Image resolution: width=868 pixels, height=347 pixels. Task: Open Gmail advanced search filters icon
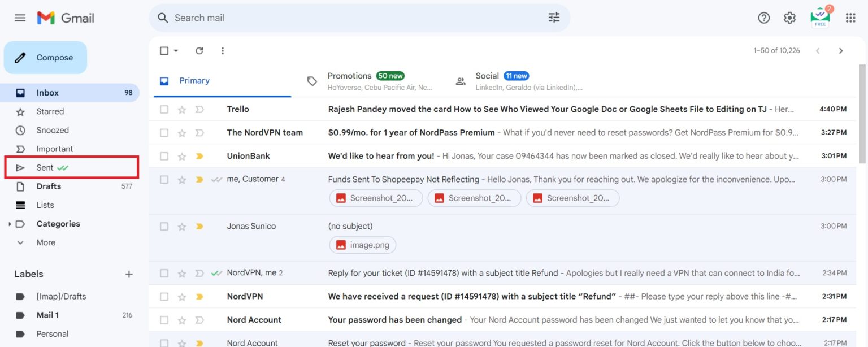coord(554,18)
